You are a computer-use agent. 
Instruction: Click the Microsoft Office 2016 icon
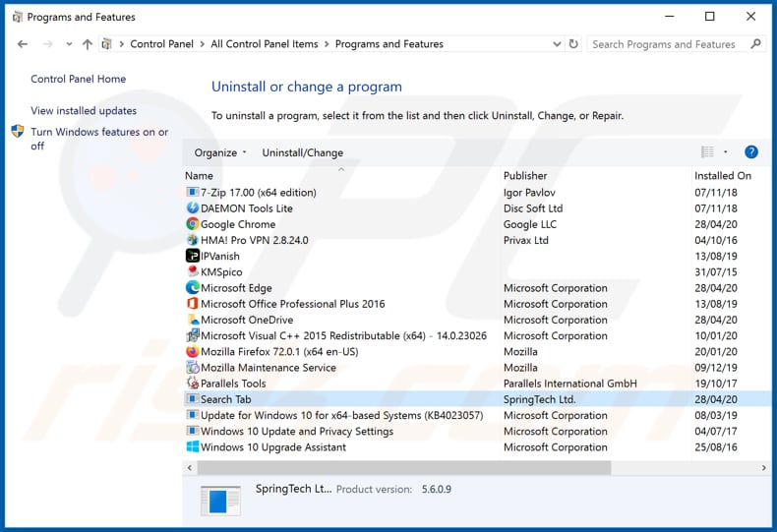[192, 303]
